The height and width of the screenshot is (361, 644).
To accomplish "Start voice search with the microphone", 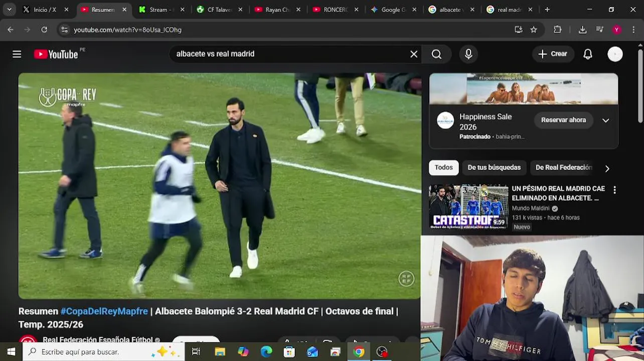I will (x=468, y=54).
